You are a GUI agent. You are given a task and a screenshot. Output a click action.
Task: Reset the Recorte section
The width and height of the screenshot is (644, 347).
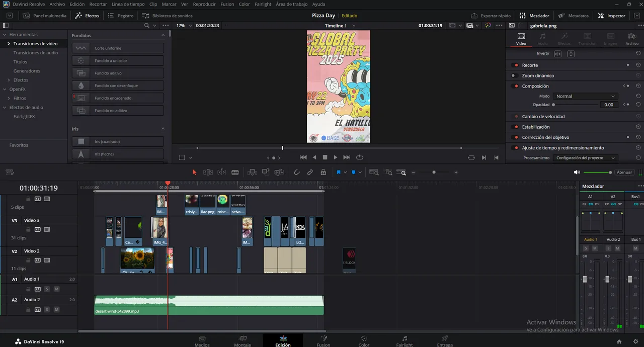pos(638,65)
